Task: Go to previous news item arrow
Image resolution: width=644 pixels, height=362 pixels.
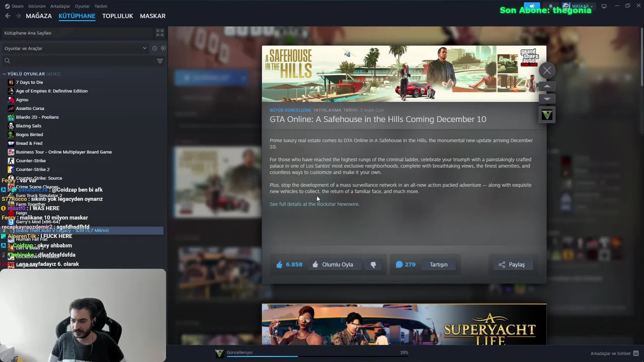Action: [547, 86]
